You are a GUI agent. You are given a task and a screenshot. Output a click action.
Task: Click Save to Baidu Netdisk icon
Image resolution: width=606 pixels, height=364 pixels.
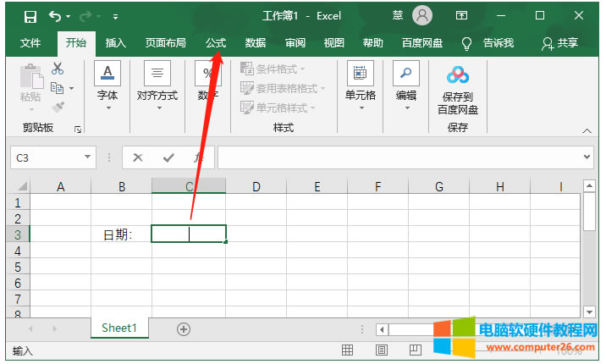(x=457, y=76)
